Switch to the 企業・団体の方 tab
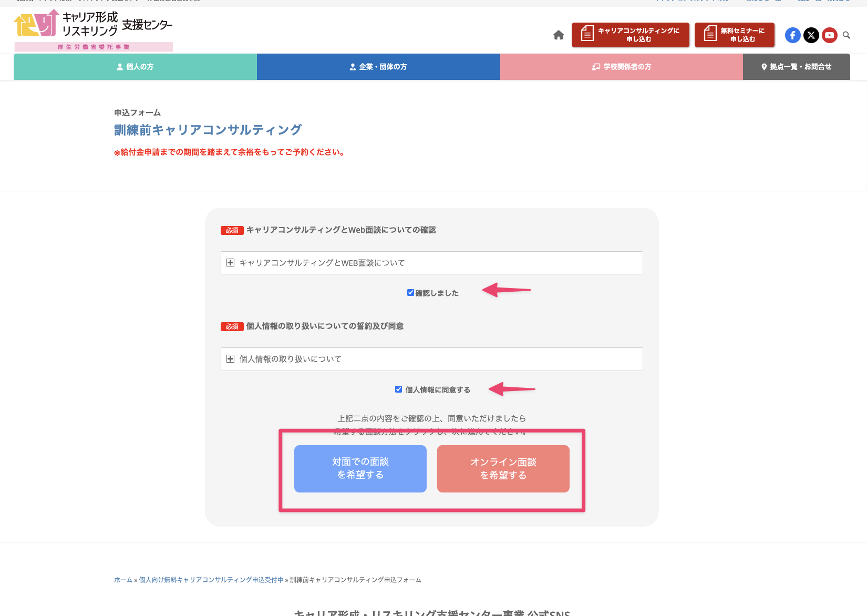 [x=378, y=66]
